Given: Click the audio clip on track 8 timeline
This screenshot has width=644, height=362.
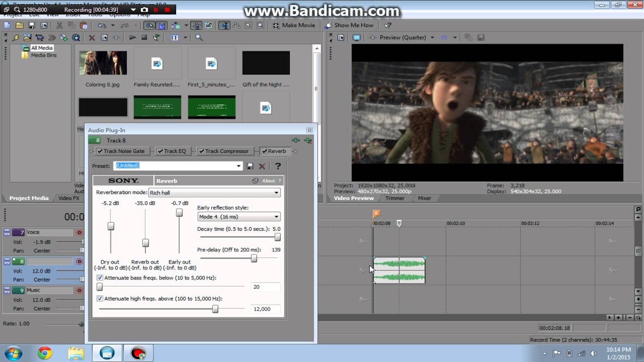Looking at the screenshot, I should tap(399, 270).
